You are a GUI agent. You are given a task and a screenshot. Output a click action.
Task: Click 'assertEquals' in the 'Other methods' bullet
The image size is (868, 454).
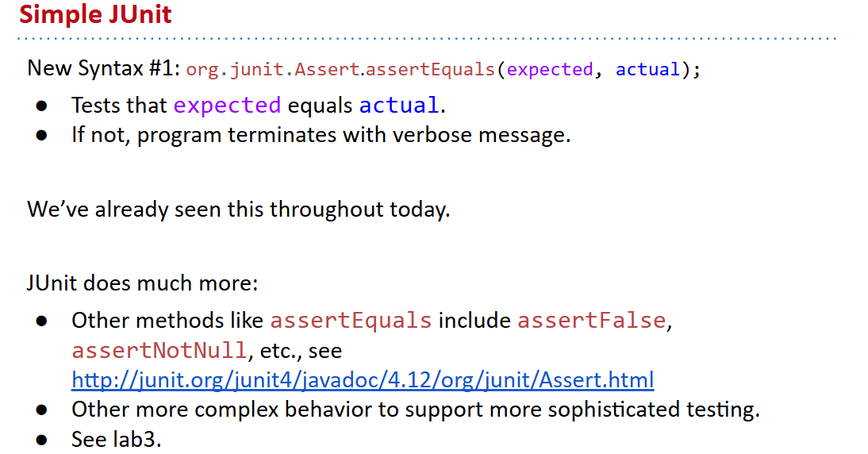[x=351, y=321]
